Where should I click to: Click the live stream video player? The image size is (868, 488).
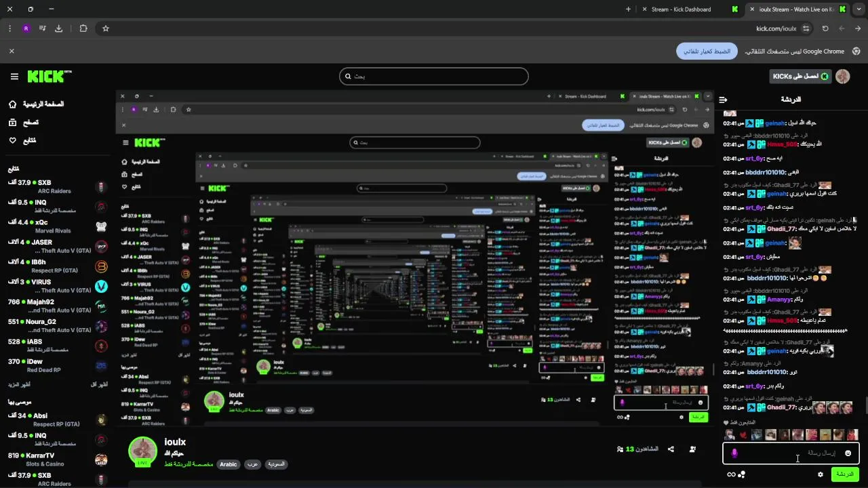(x=414, y=259)
